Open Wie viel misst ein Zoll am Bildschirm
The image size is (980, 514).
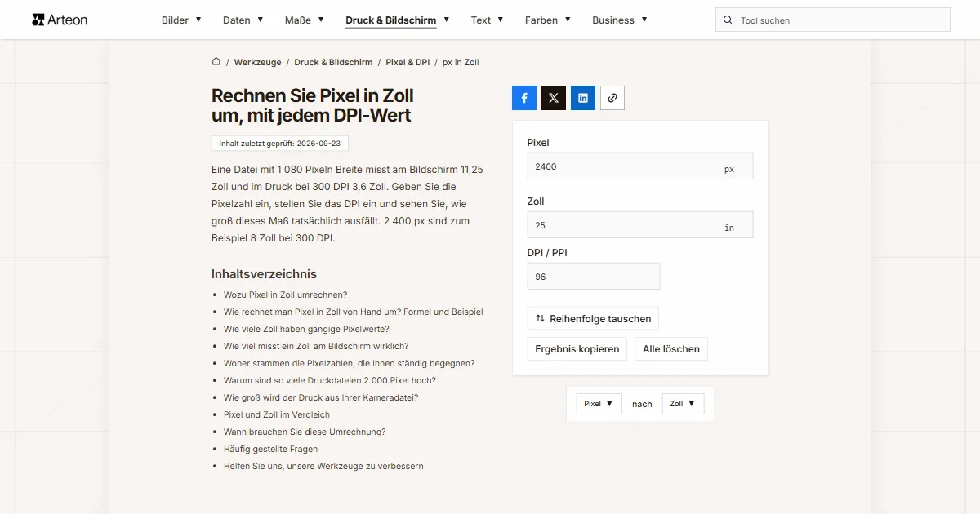[316, 346]
